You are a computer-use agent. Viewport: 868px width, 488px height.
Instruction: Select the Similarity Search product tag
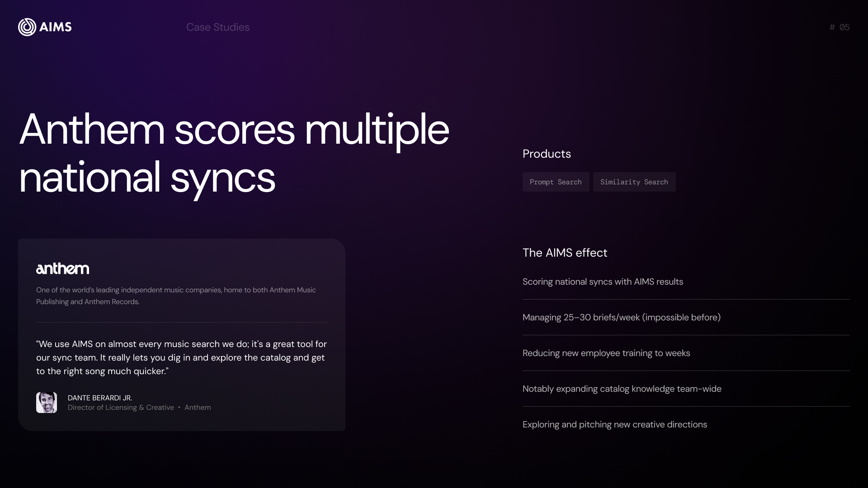[634, 182]
